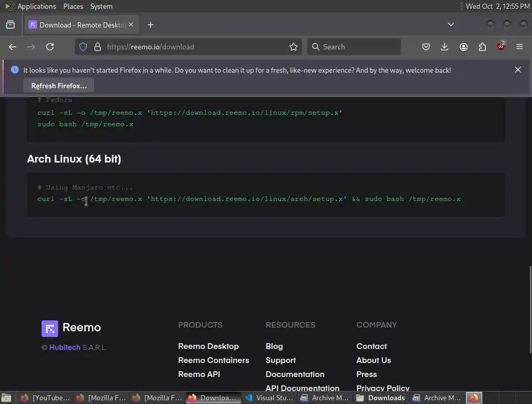Go back to previous page

pyautogui.click(x=12, y=47)
